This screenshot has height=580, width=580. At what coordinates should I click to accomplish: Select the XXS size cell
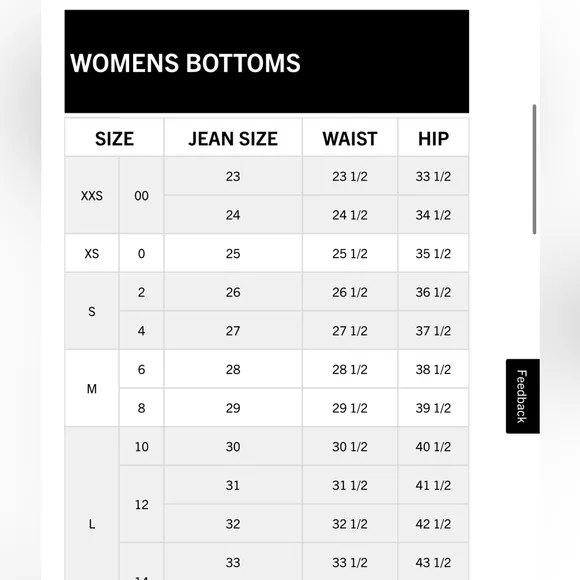[x=92, y=195]
